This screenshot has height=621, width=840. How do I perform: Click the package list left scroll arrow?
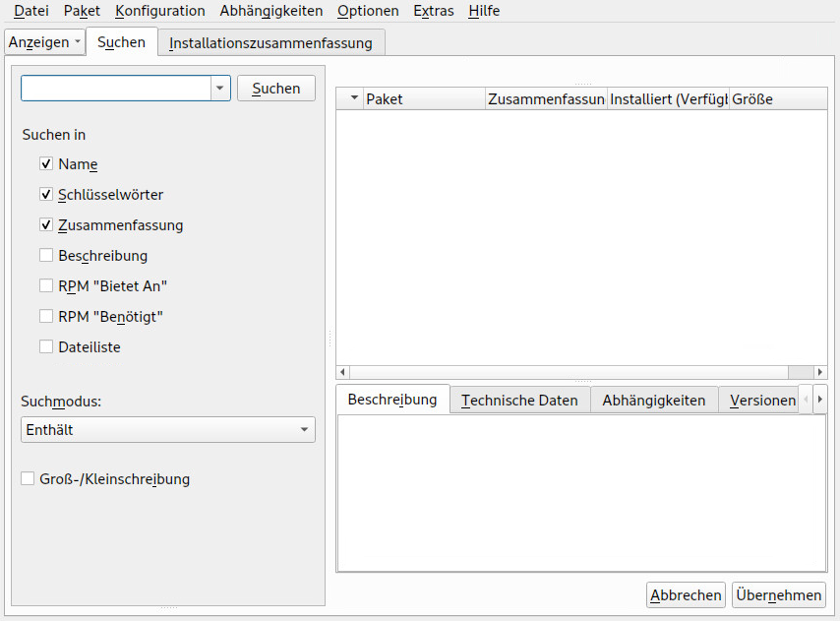point(342,372)
